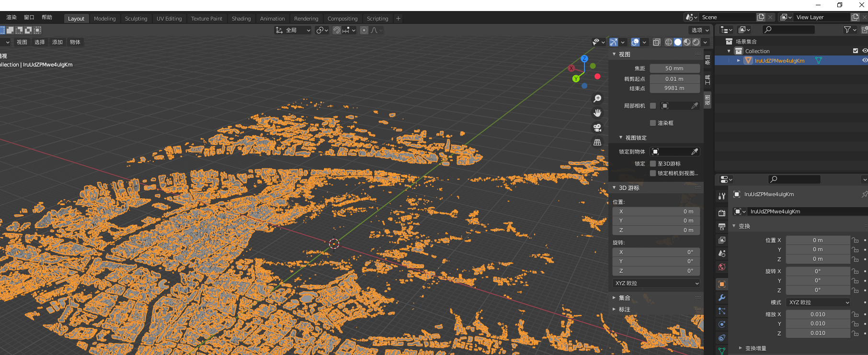Screen dimensions: 868x355
Task: Switch to the Modeling workspace tab
Action: click(x=104, y=19)
